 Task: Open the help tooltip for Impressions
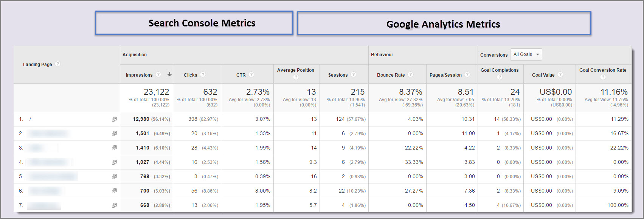point(158,75)
